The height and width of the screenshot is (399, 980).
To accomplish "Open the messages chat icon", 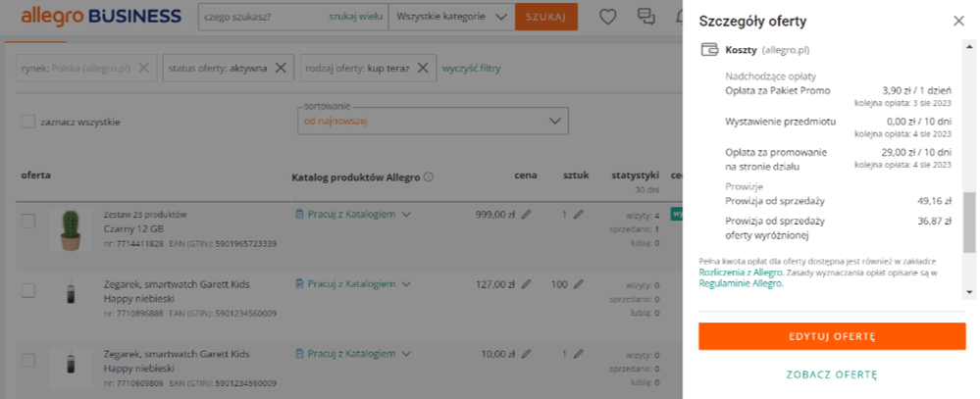I will click(645, 17).
